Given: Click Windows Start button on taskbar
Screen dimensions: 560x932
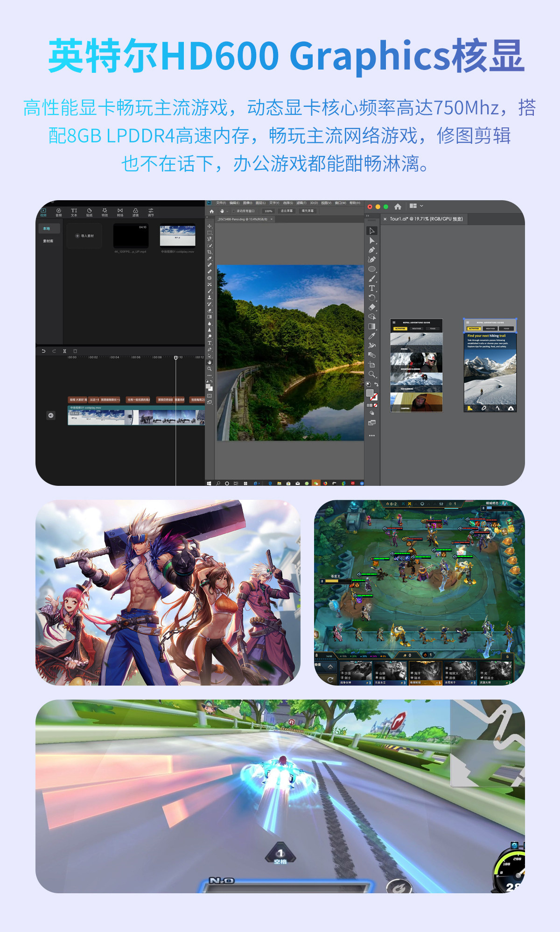Looking at the screenshot, I should click(209, 483).
